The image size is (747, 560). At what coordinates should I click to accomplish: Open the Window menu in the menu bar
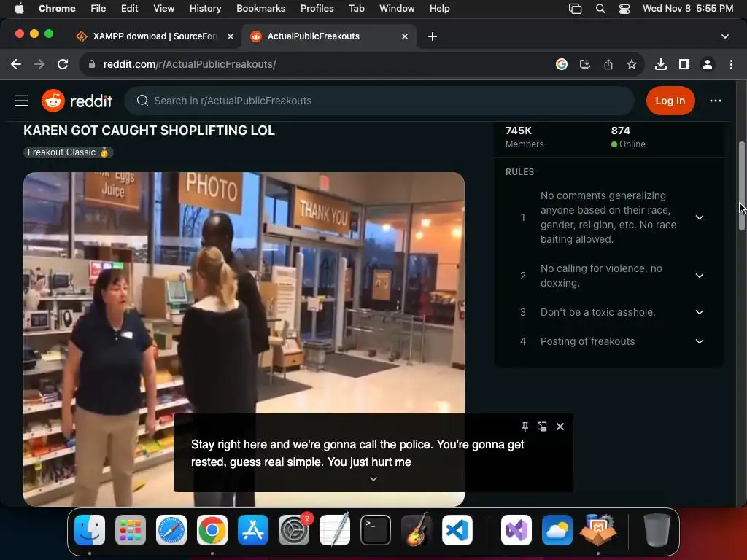[x=397, y=9]
